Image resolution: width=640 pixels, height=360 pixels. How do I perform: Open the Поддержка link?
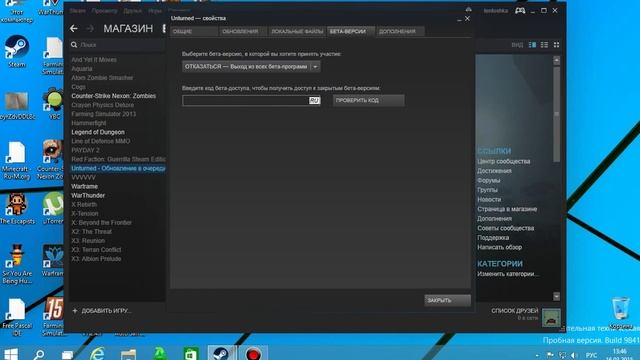point(493,238)
